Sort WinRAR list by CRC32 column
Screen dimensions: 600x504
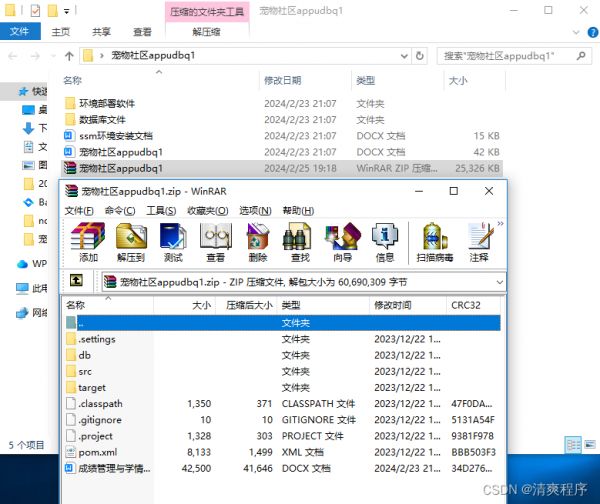pyautogui.click(x=474, y=305)
